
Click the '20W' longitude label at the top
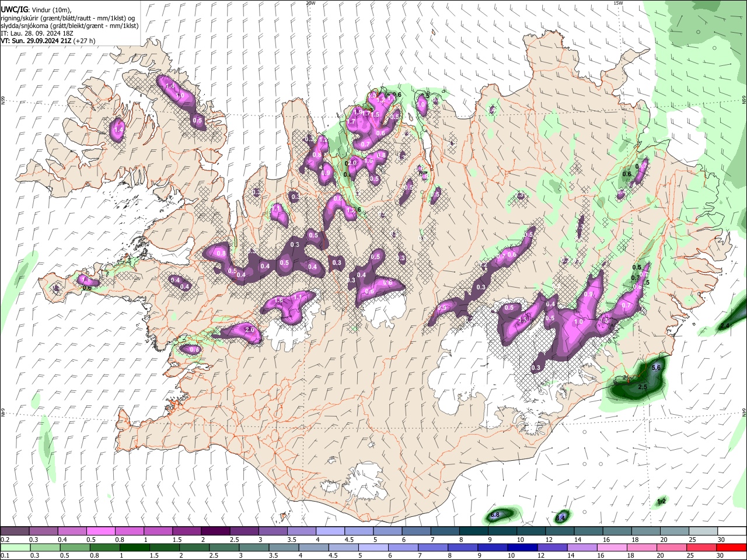click(310, 3)
